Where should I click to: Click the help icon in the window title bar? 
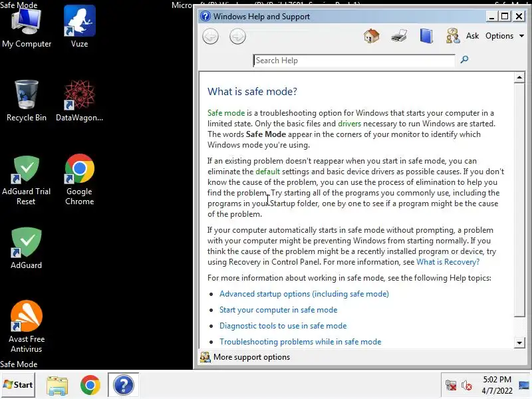click(x=205, y=16)
